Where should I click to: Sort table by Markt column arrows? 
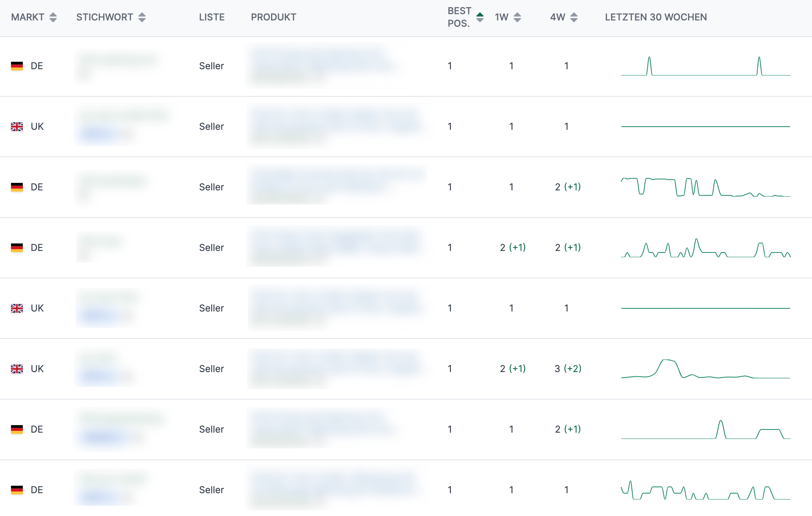tap(53, 17)
